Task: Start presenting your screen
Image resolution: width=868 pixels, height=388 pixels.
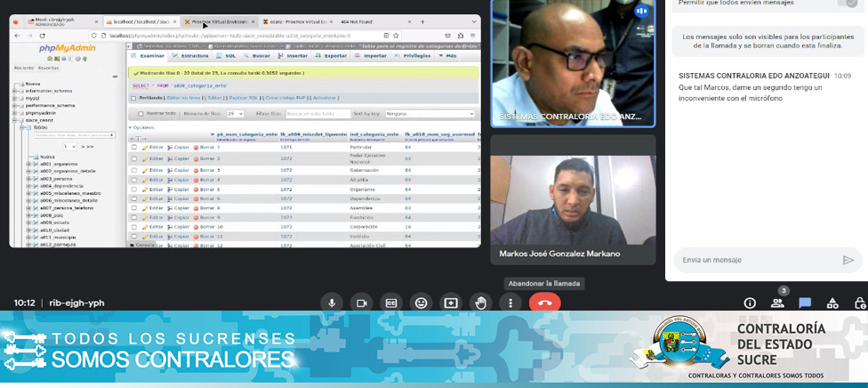Action: pos(451,303)
